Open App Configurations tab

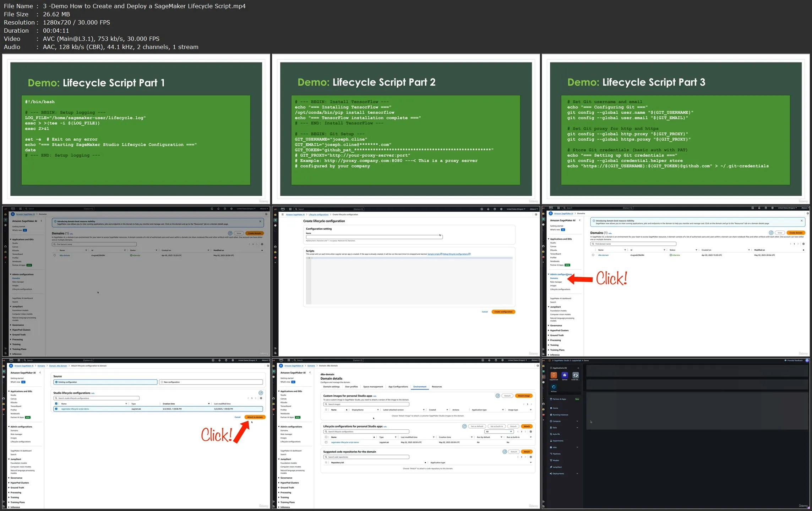(398, 387)
